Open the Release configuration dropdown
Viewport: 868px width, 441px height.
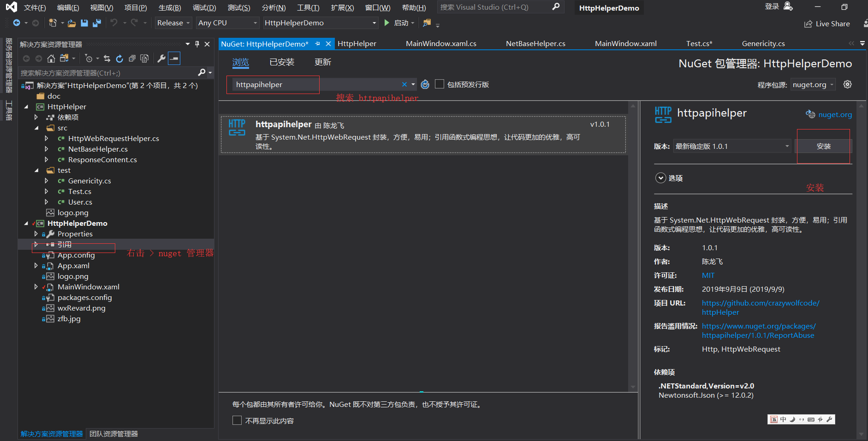point(173,23)
